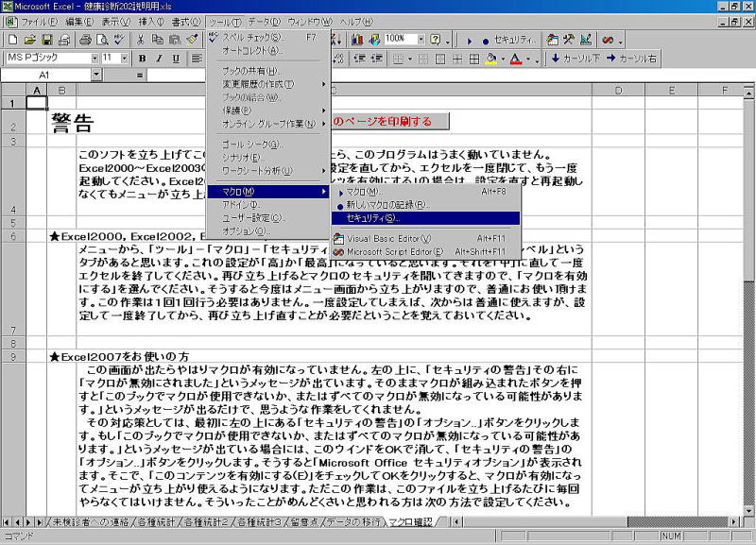The height and width of the screenshot is (545, 756).
Task: Open the ファイル(F) menu
Action: [x=39, y=22]
